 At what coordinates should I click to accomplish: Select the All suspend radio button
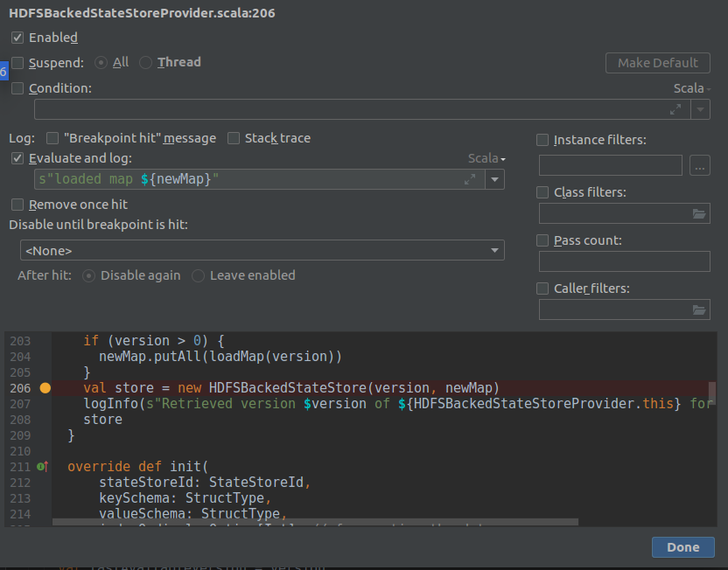tap(101, 63)
